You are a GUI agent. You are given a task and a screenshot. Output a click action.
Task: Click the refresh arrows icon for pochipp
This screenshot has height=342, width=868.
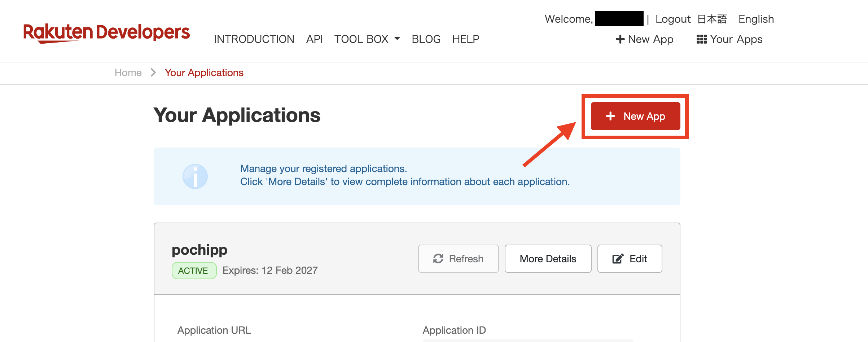tap(438, 259)
